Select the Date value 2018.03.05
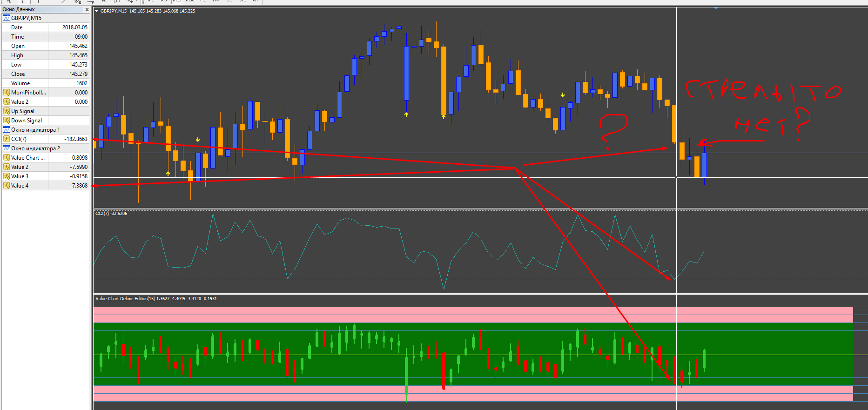 [75, 27]
